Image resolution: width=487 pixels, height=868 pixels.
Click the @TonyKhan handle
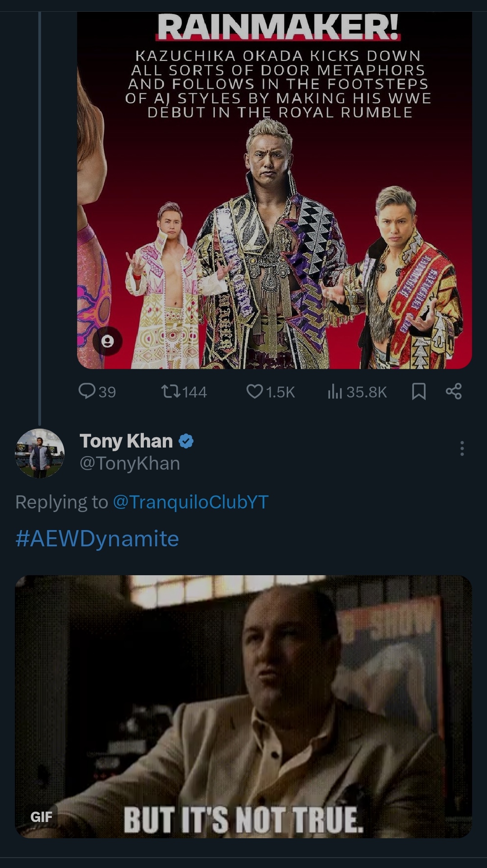click(x=130, y=463)
